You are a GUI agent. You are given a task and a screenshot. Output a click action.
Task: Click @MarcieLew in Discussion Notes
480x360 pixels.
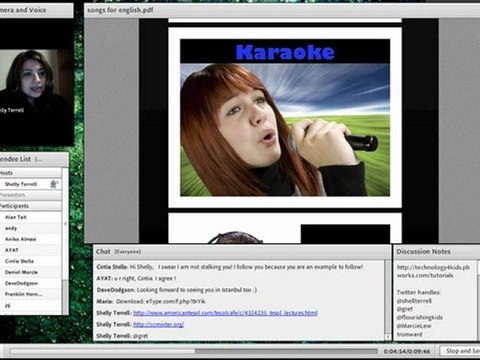pos(414,326)
